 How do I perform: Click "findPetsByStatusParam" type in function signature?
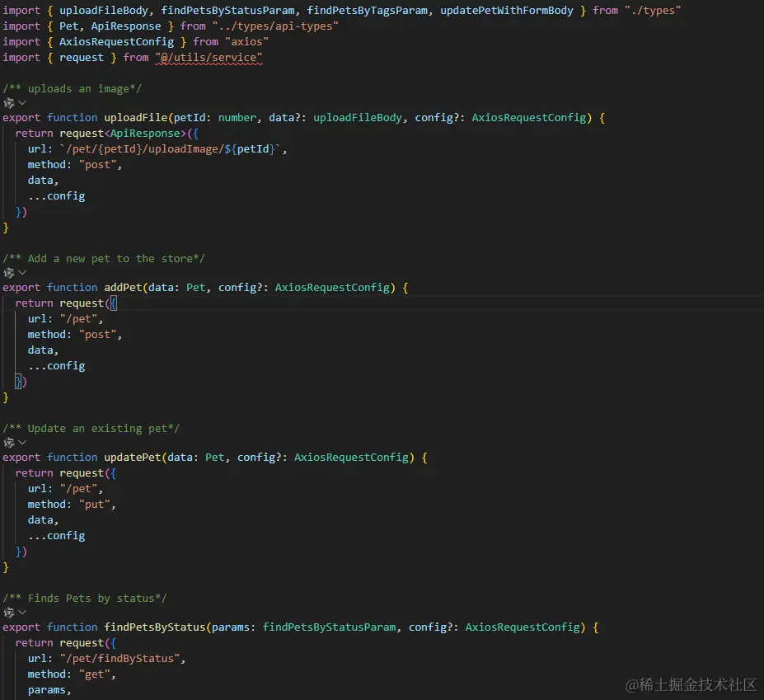330,627
